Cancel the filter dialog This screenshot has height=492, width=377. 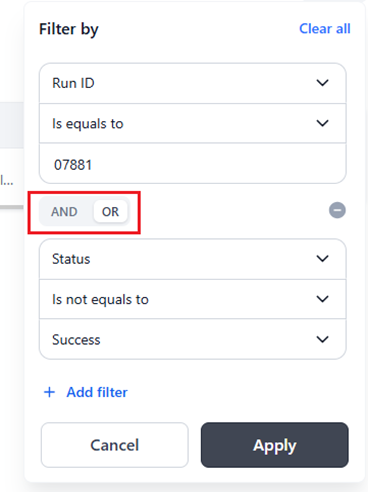point(115,445)
